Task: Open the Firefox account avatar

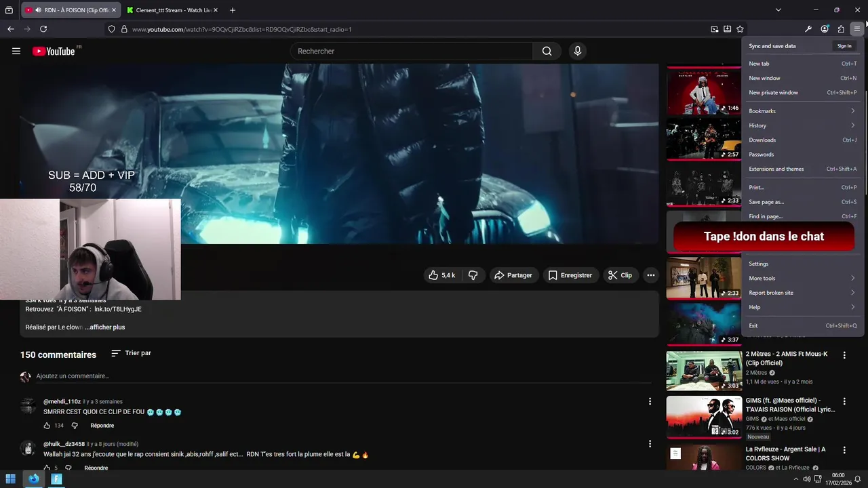Action: 825,29
